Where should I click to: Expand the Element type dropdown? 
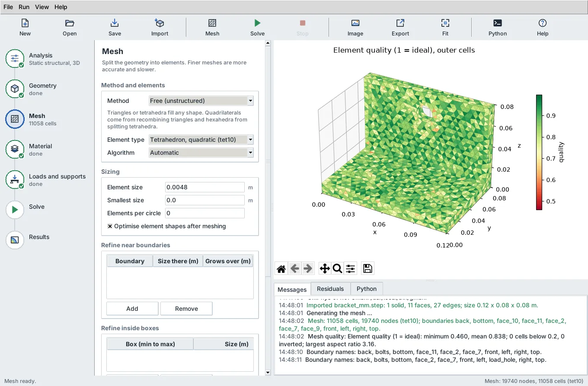[201, 140]
